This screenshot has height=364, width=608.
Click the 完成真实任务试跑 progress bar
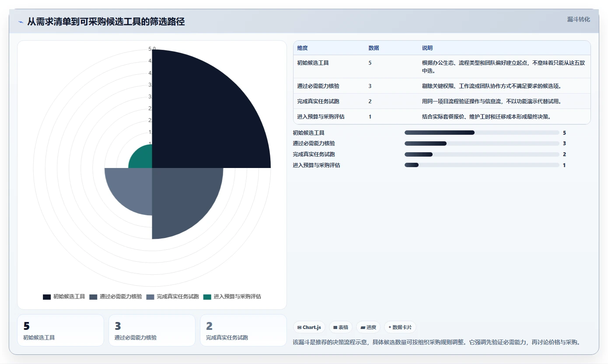(x=482, y=154)
